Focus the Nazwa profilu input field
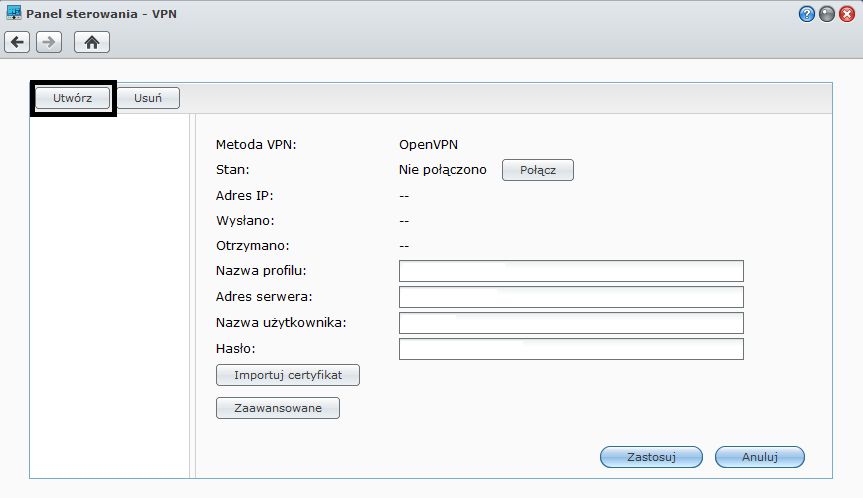 pos(571,271)
